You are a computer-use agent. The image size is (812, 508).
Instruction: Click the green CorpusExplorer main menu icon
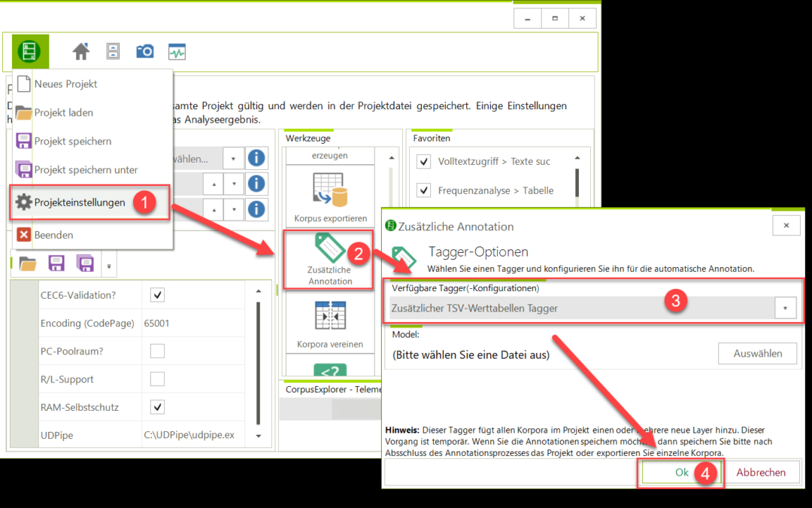[29, 51]
